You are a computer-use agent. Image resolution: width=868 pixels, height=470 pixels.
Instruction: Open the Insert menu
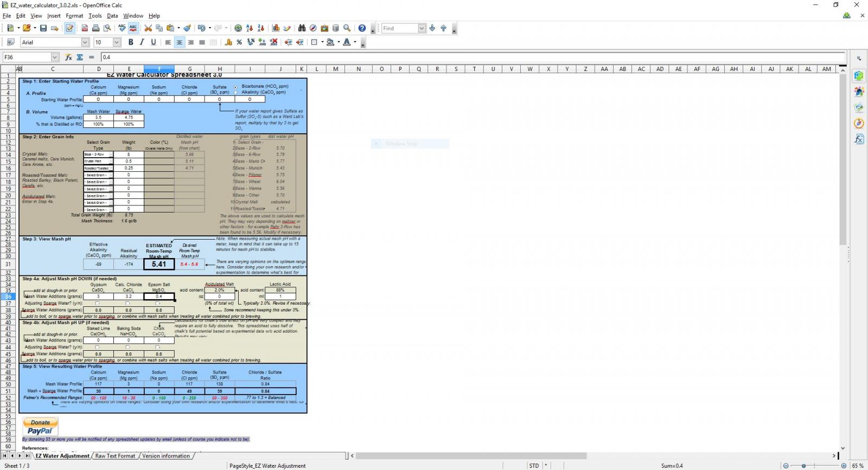tap(54, 16)
